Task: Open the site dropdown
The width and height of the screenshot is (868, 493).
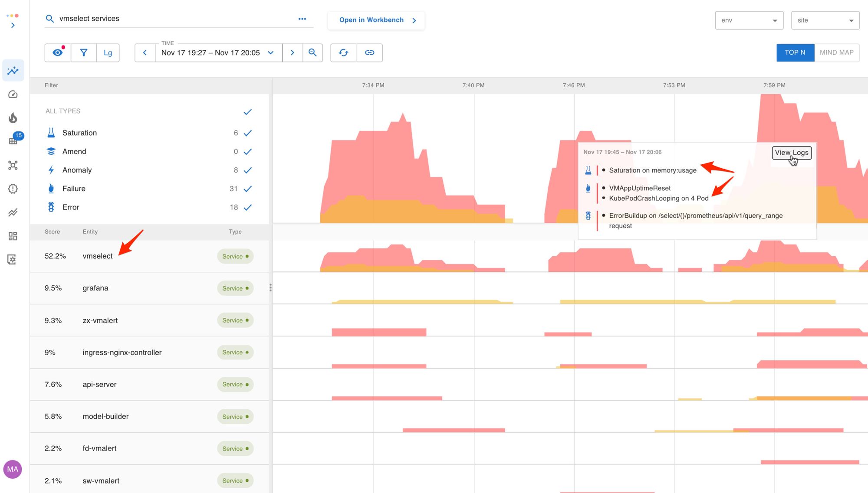Action: coord(825,20)
